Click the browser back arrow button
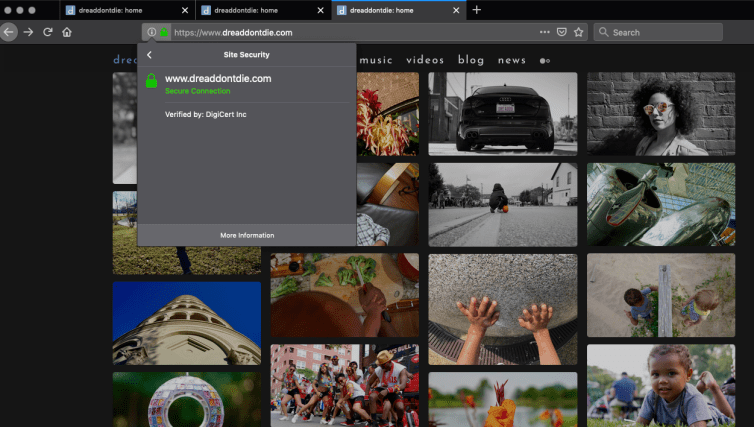Viewport: 754px width, 427px height. coord(9,32)
